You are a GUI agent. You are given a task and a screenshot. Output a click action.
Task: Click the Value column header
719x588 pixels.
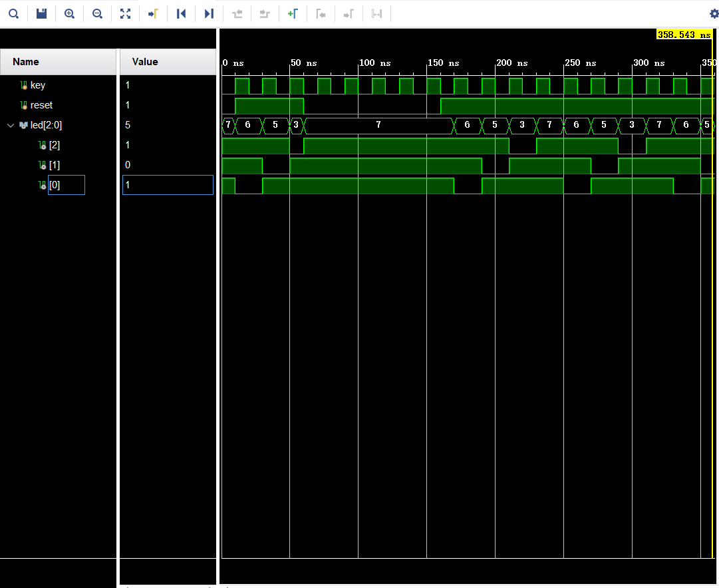[168, 62]
